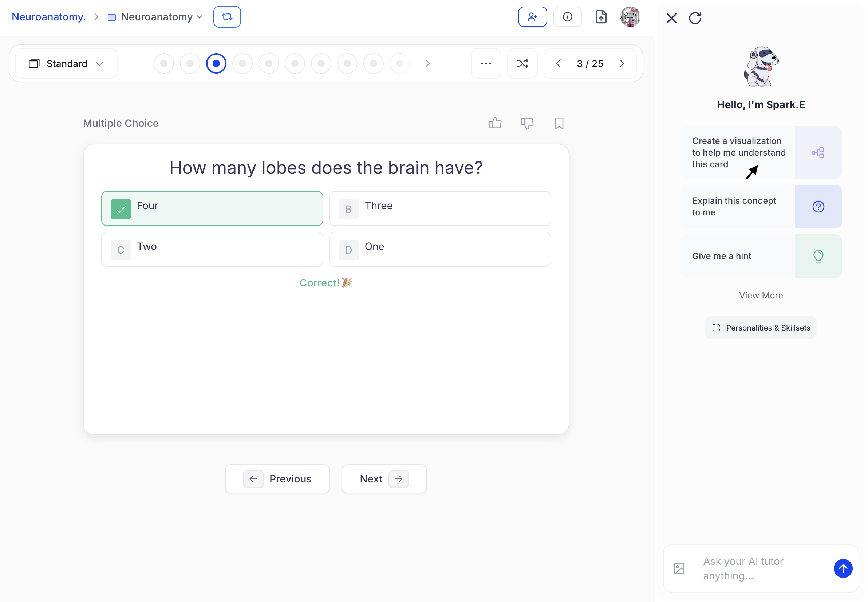Screen dimensions: 868x602
Task: Bookmark this multiple choice card
Action: [x=559, y=123]
